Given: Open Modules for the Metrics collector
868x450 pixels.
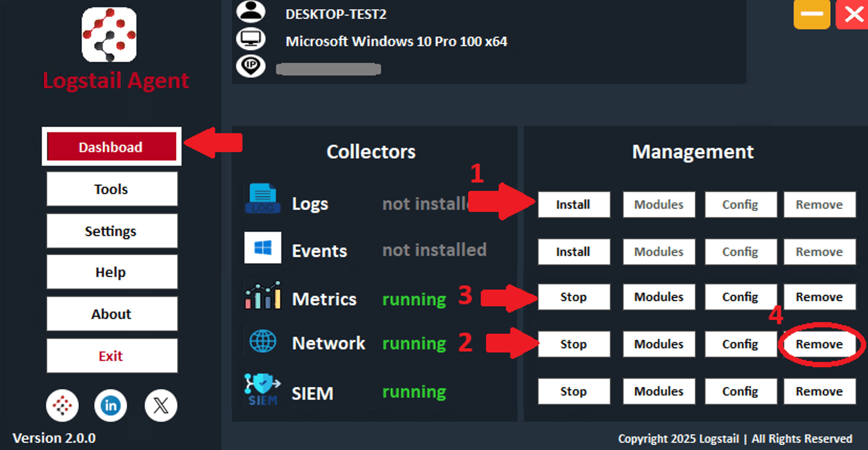Looking at the screenshot, I should (659, 297).
